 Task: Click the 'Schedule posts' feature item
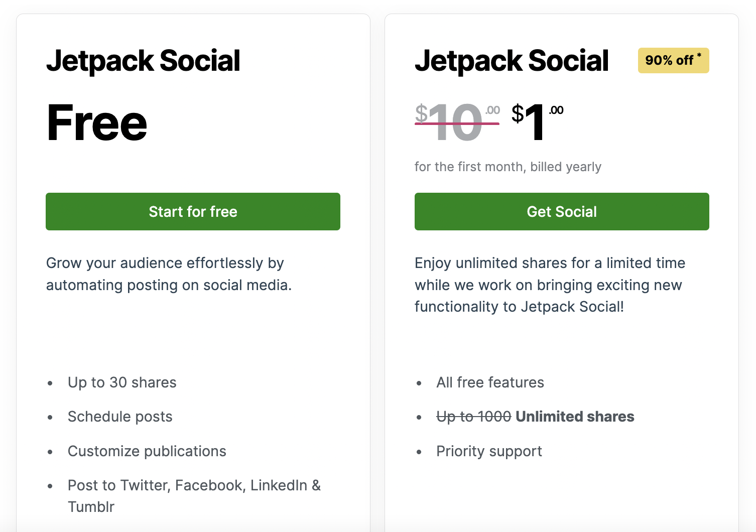pos(120,417)
